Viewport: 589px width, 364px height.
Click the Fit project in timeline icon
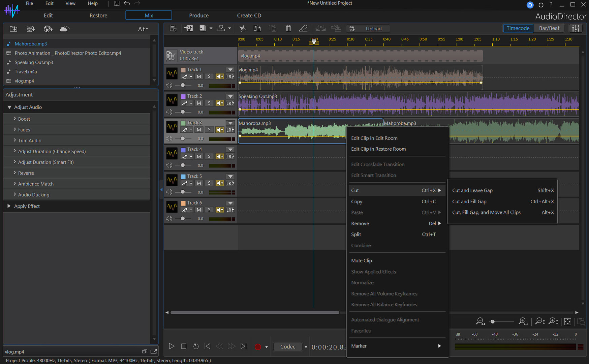[567, 322]
